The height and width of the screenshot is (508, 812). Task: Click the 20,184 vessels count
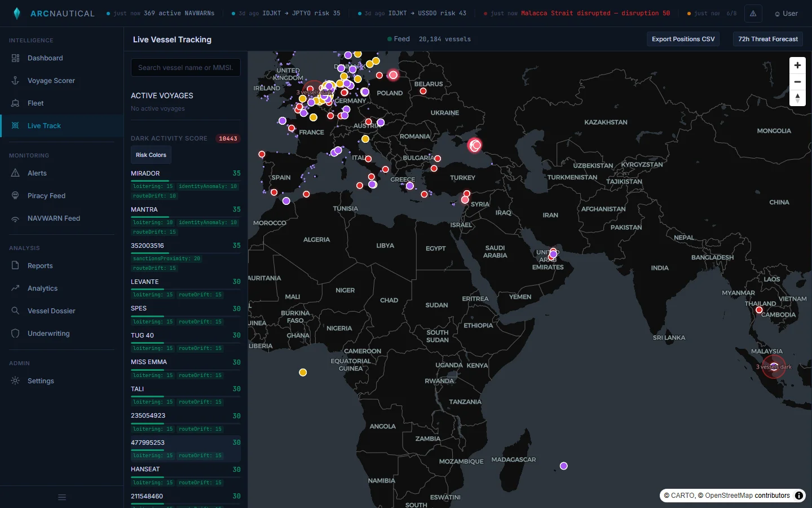tap(445, 39)
